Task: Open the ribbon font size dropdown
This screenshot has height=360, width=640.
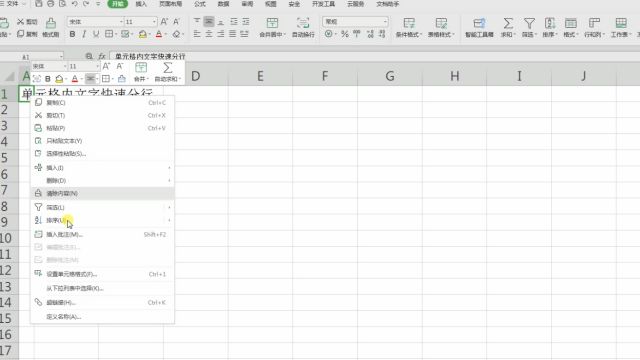Action: pos(154,22)
